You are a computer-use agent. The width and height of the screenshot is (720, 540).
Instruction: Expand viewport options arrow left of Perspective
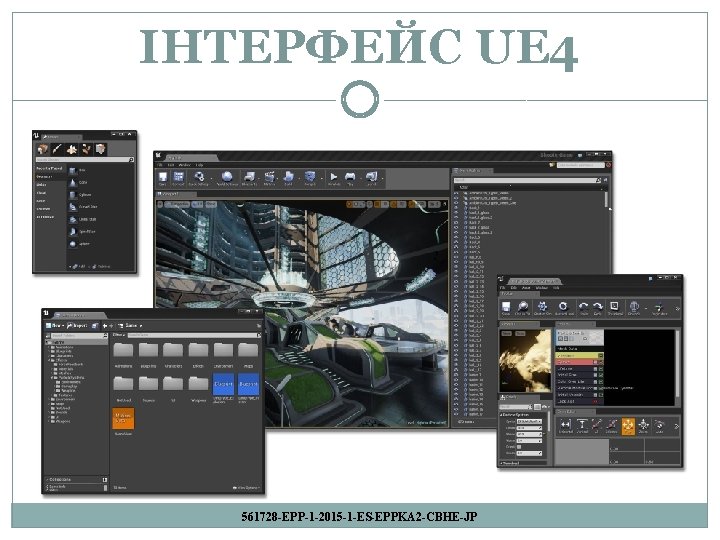(160, 204)
